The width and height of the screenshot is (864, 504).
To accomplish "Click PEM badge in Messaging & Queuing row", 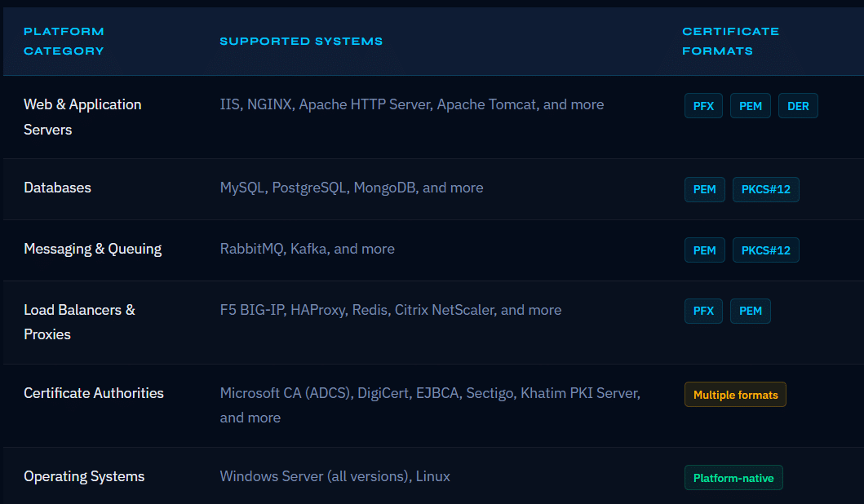I will (705, 250).
